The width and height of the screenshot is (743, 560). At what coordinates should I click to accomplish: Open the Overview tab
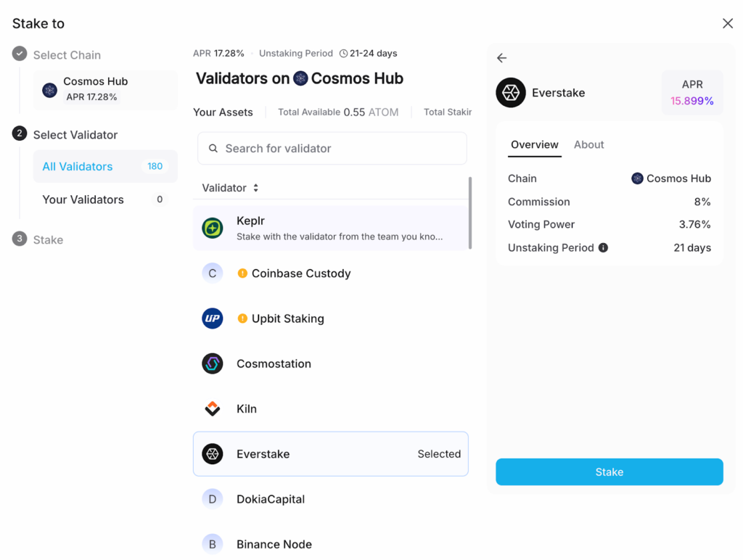[534, 144]
